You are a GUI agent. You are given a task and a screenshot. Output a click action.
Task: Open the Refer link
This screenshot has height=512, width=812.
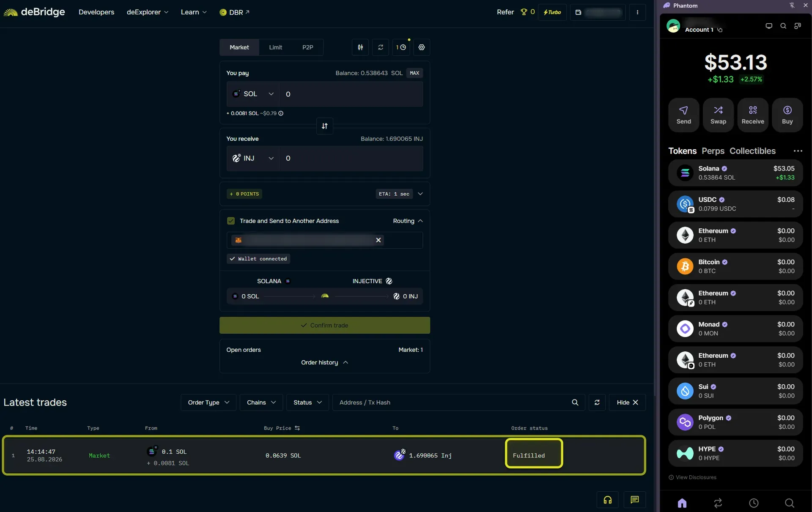(x=505, y=12)
